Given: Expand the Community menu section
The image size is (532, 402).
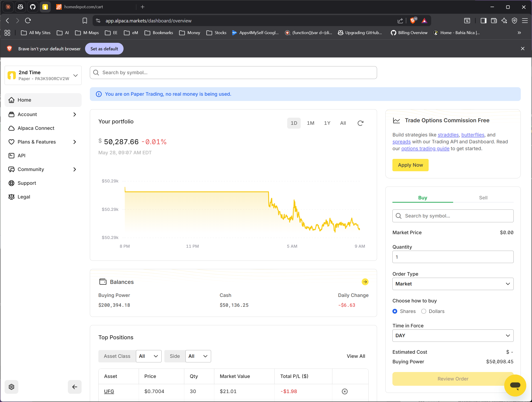Looking at the screenshot, I should click(43, 169).
